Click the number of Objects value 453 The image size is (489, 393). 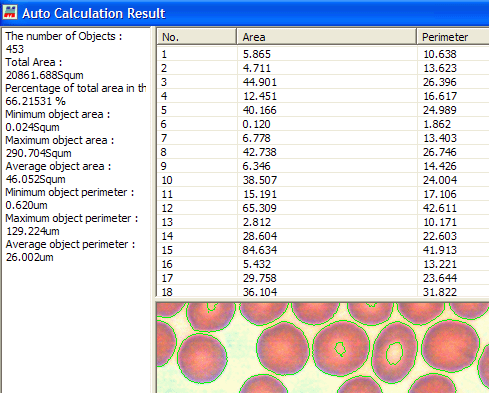(x=15, y=49)
